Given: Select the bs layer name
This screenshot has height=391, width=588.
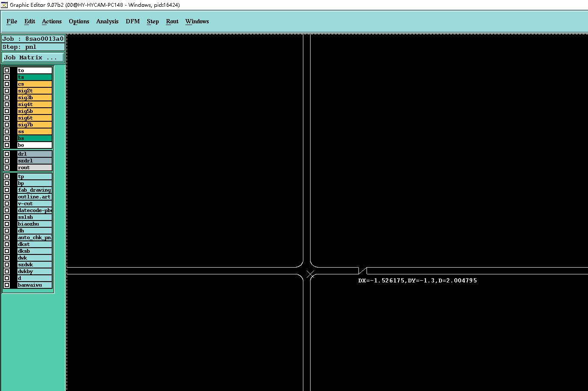Looking at the screenshot, I should coord(34,138).
